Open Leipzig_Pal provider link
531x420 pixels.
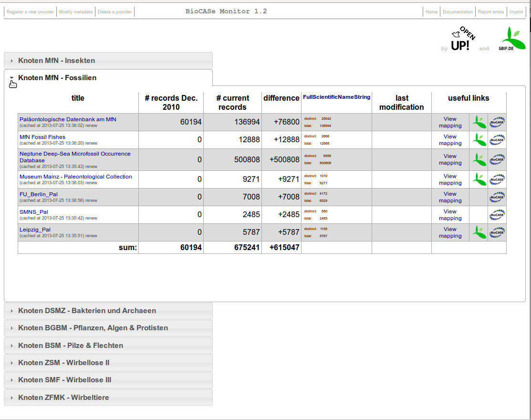pos(35,229)
